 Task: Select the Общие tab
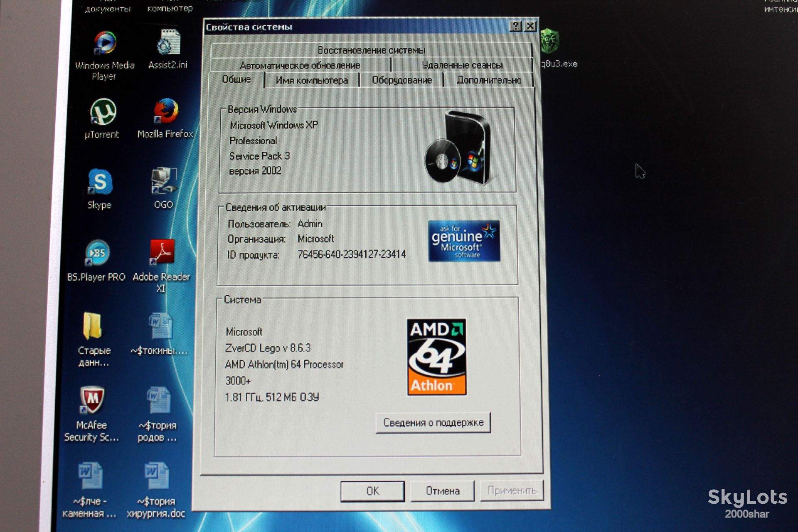[x=236, y=79]
